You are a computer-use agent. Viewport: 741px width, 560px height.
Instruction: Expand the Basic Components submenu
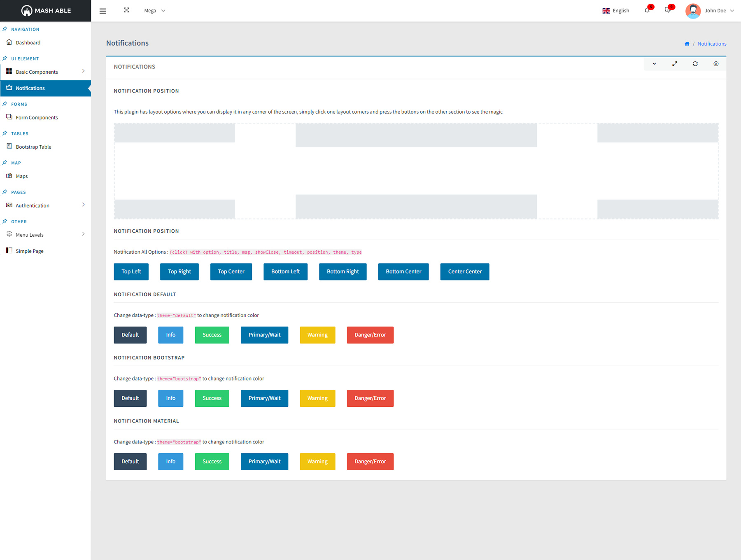(x=45, y=72)
